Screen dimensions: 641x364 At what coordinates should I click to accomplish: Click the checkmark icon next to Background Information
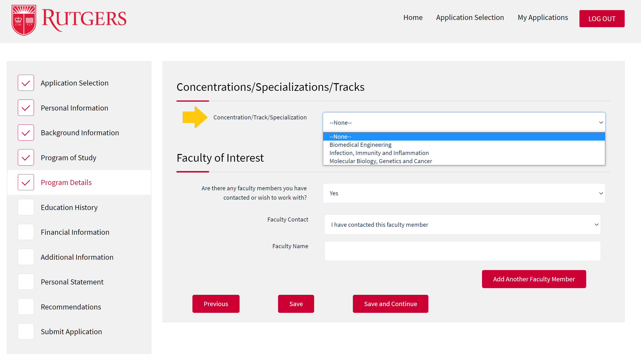(x=26, y=133)
